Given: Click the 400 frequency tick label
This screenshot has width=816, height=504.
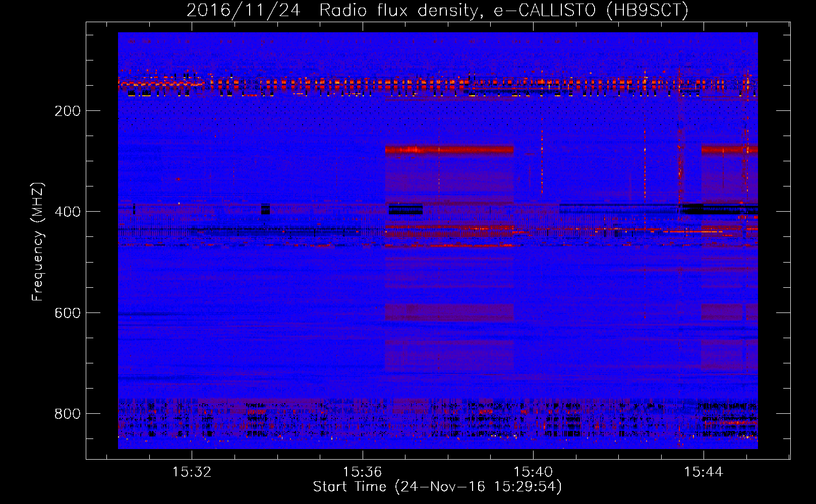Looking at the screenshot, I should pyautogui.click(x=68, y=212).
